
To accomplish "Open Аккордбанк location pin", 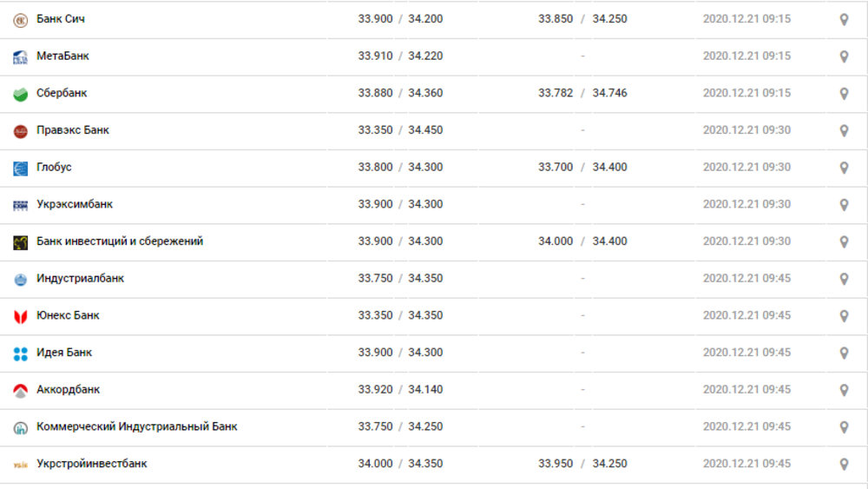I will (844, 391).
